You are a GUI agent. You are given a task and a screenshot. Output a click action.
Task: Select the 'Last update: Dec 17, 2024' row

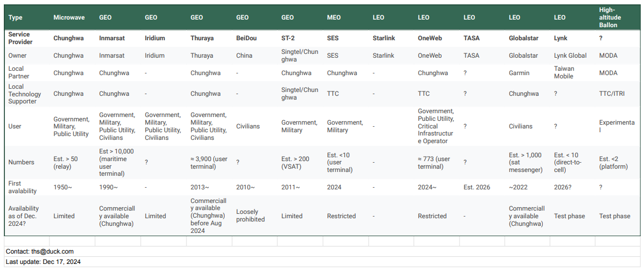point(322,262)
